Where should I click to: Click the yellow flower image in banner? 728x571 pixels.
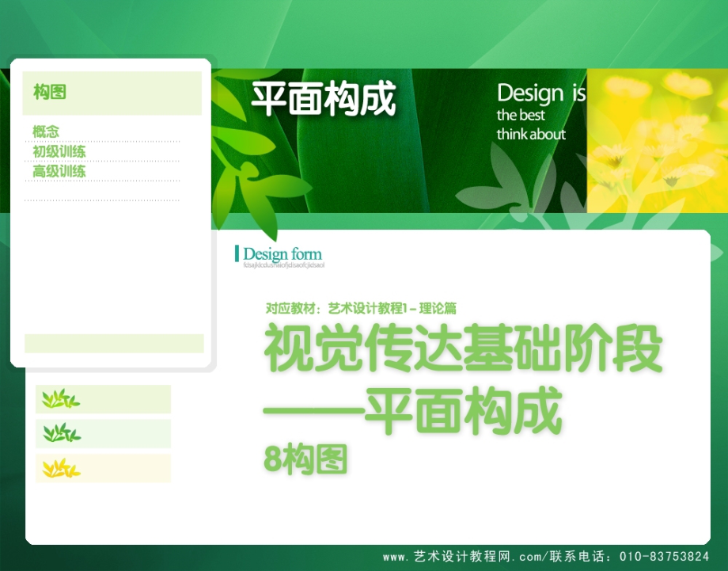pos(657,140)
